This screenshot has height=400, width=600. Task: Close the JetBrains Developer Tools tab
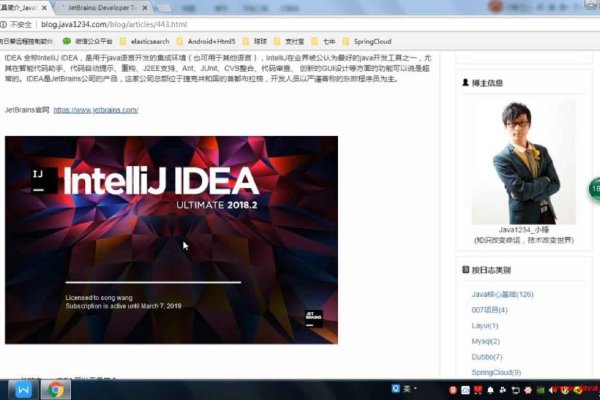click(x=145, y=8)
